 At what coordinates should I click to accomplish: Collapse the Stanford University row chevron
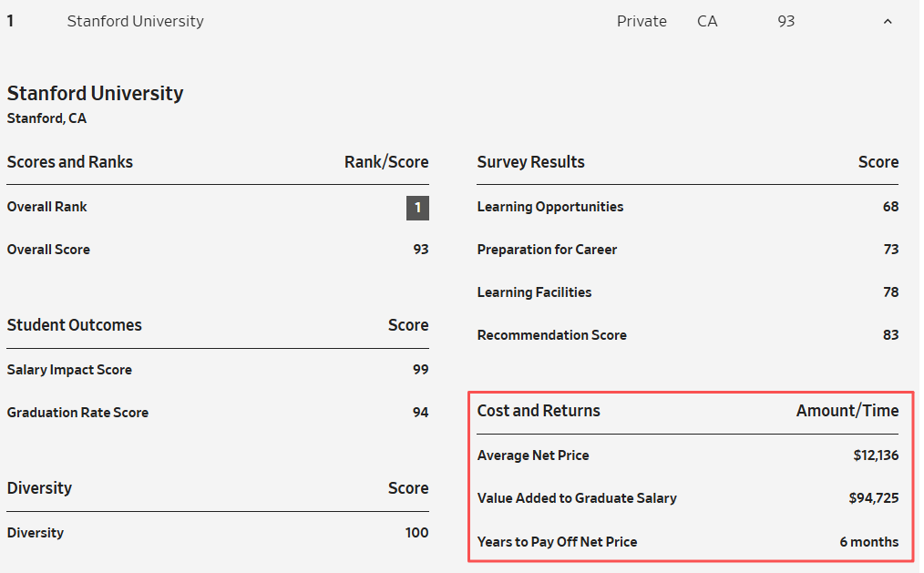888,22
